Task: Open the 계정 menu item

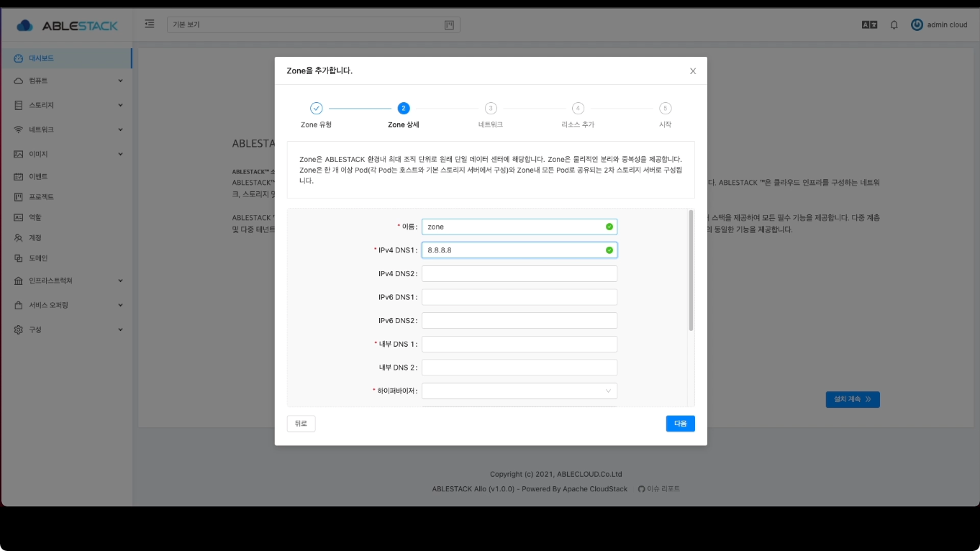Action: point(66,237)
